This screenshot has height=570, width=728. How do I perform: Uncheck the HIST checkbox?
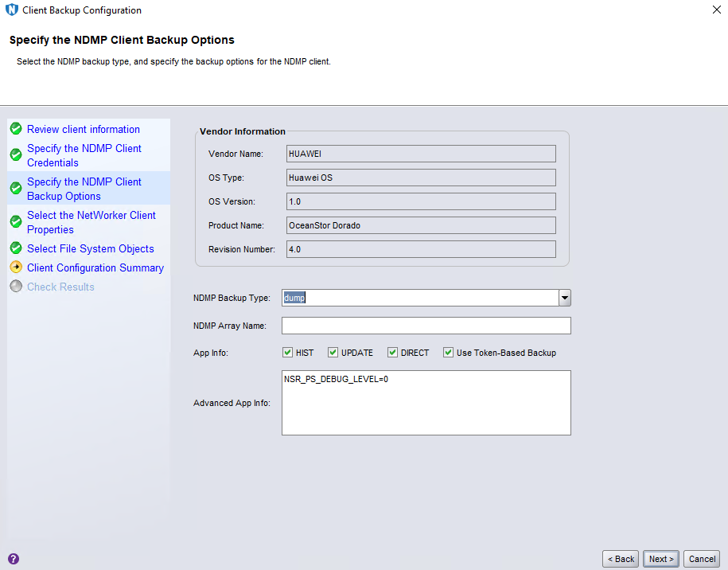287,353
